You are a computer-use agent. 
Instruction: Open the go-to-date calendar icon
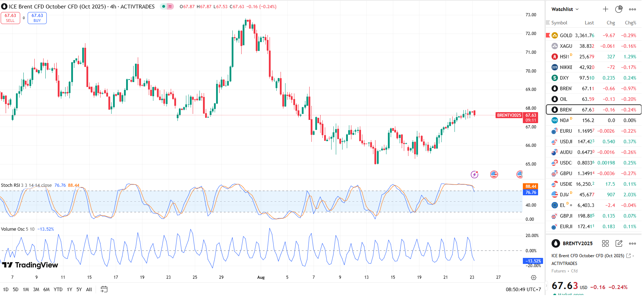104,289
